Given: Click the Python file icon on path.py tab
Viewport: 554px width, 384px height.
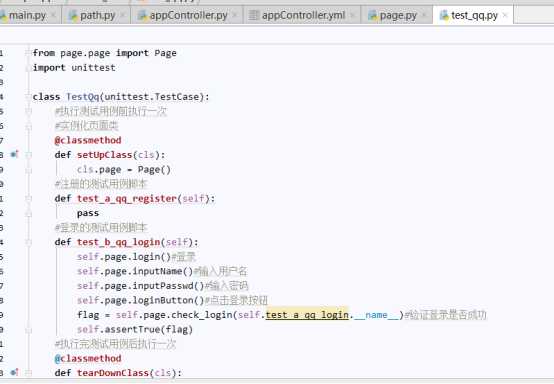Looking at the screenshot, I should pos(73,16).
